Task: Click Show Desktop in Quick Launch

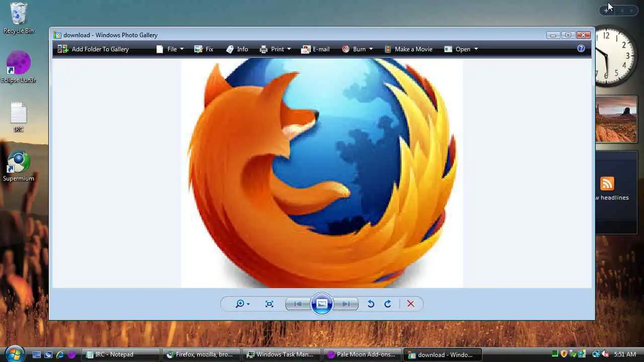Action: point(37,354)
